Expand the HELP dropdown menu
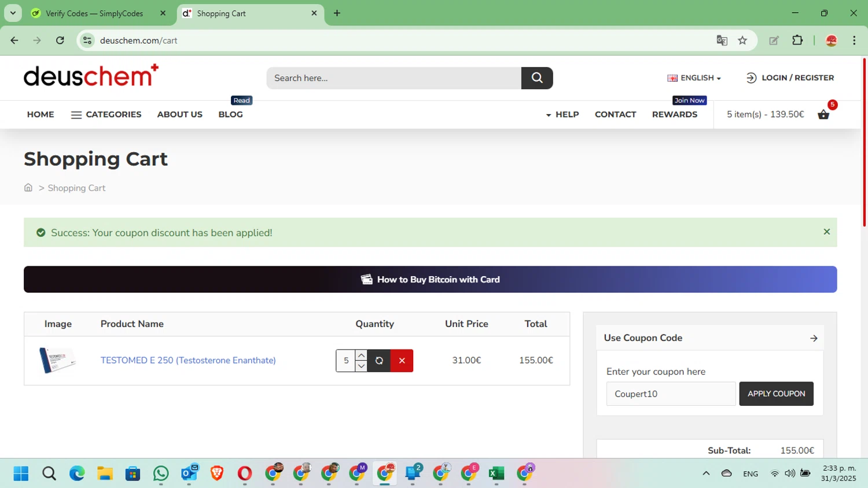The image size is (868, 488). (x=562, y=115)
